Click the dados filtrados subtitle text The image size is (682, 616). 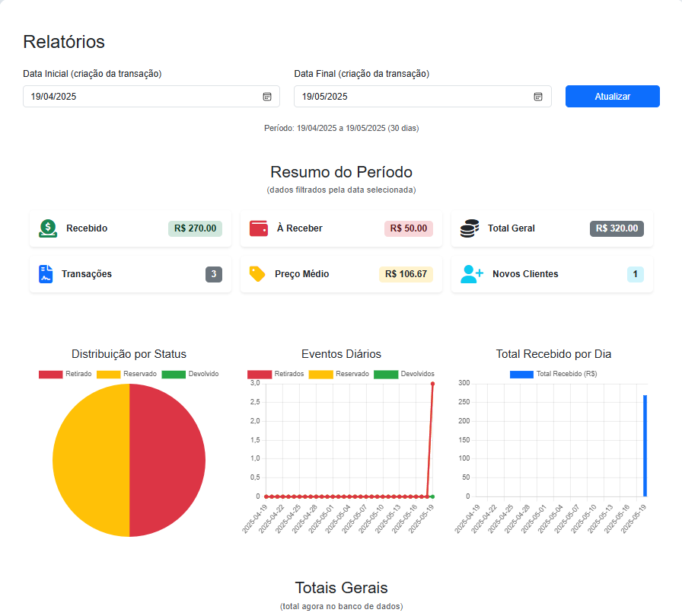(342, 190)
